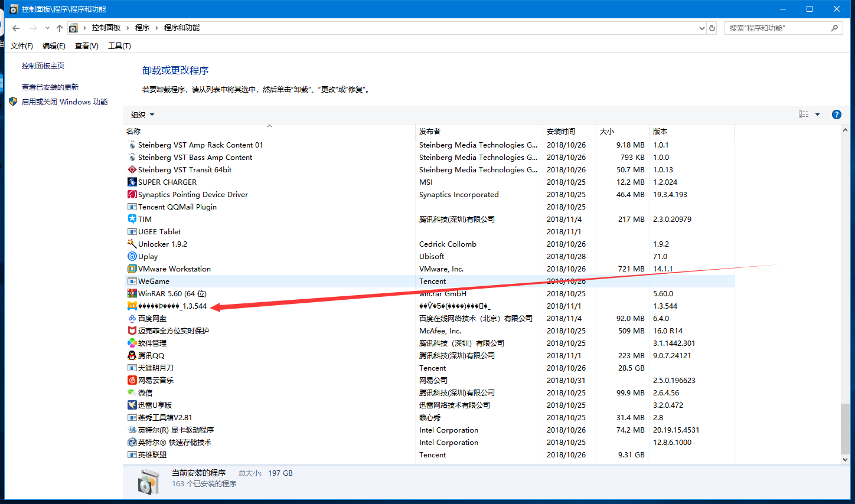855x504 pixels.
Task: Click the WeGame program icon
Action: coord(132,281)
